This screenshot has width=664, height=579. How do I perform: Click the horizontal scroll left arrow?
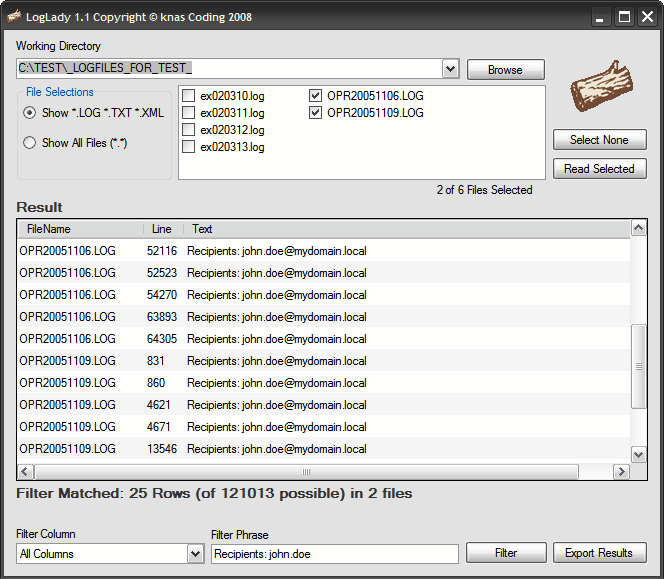coord(25,471)
